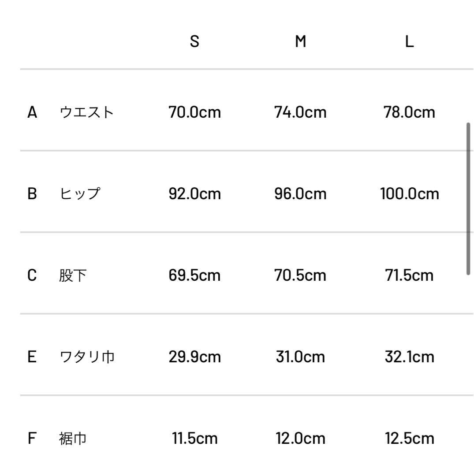474x476 pixels.
Task: Click the 69.5cm inseam value
Action: coord(194,275)
